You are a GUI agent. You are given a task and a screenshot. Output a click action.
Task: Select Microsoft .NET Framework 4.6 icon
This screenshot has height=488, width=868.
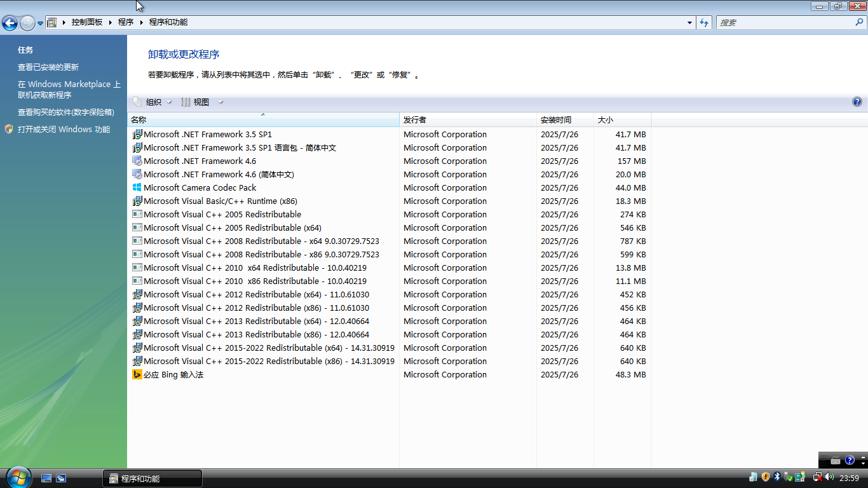click(x=137, y=161)
